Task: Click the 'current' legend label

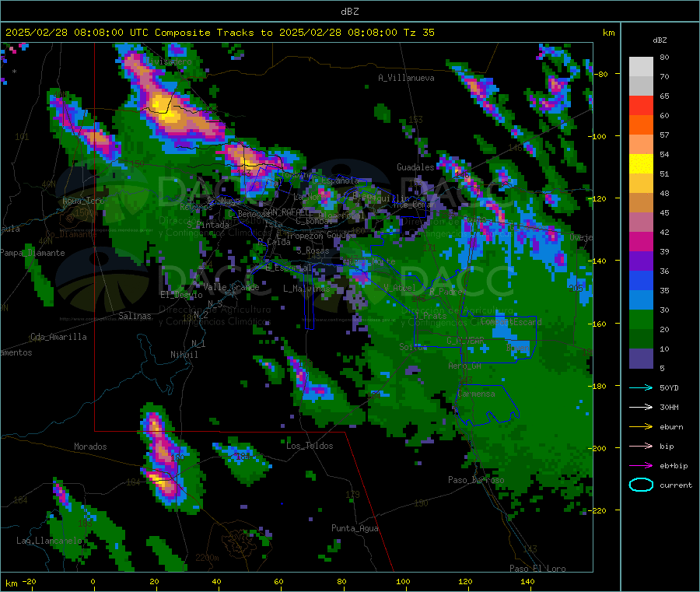Action: tap(675, 485)
